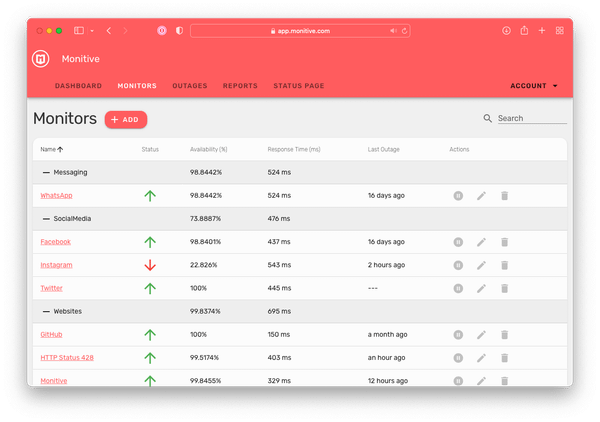Delete the Instagram monitor
The height and width of the screenshot is (422, 600).
(504, 265)
